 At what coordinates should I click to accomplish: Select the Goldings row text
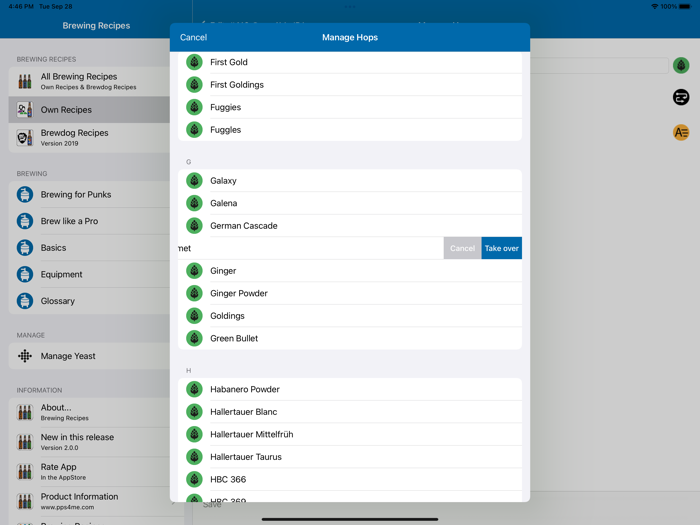227,316
